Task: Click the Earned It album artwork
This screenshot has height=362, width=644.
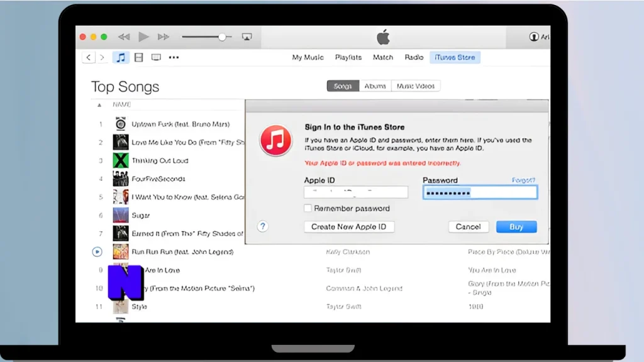Action: pos(121,234)
